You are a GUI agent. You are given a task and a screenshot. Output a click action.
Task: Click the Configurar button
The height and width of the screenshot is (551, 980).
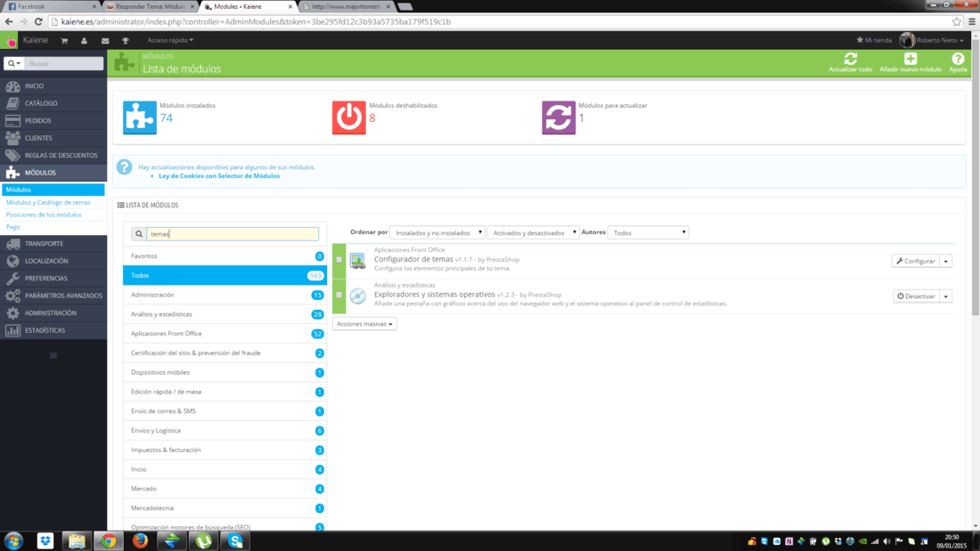[916, 261]
